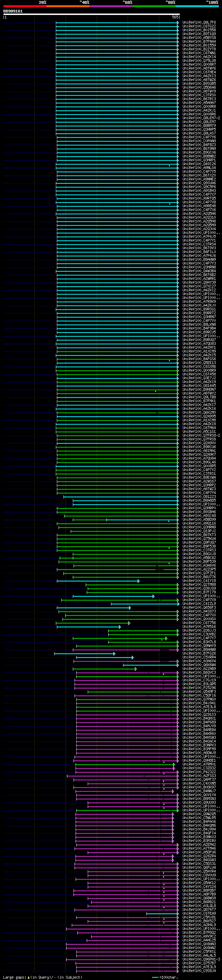The image size is (222, 980).
Task: Select the query label BB909161
Action: (13, 11)
